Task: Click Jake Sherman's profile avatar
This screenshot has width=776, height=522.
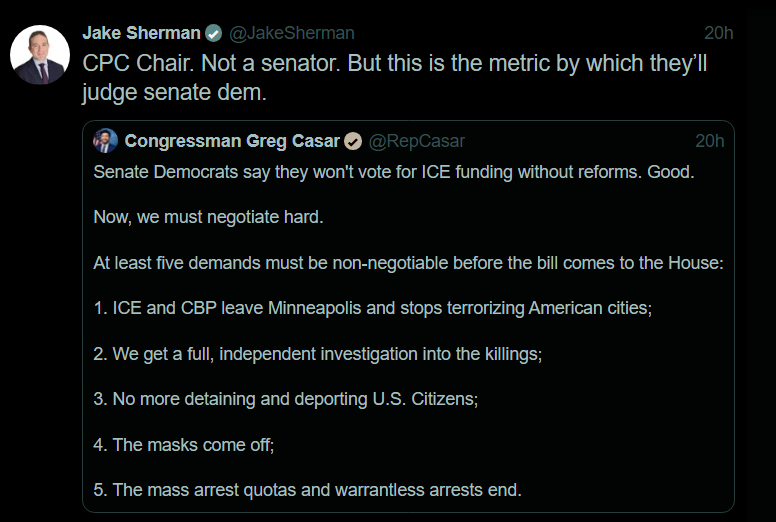Action: click(x=40, y=55)
